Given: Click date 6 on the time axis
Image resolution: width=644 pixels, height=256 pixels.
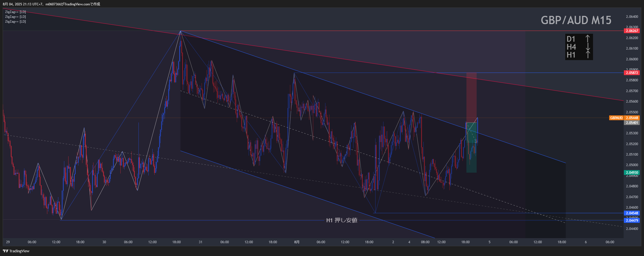Looking at the screenshot, I should pos(586,242).
